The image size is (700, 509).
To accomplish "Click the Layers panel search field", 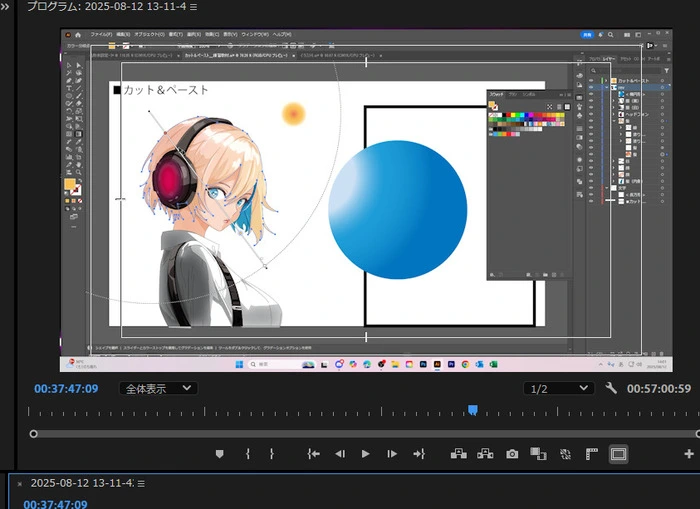I will [625, 71].
